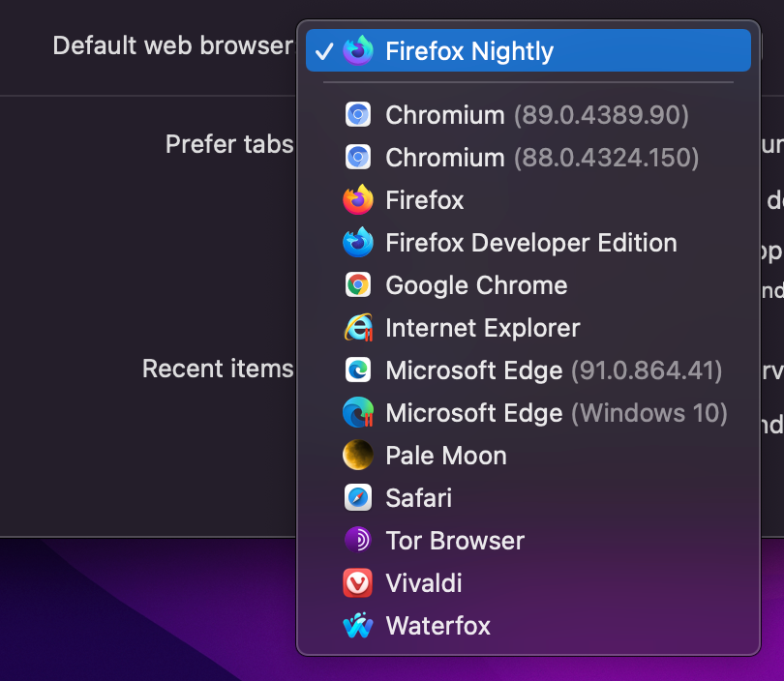The image size is (784, 681).
Task: Click the Safari compass icon
Action: click(358, 497)
